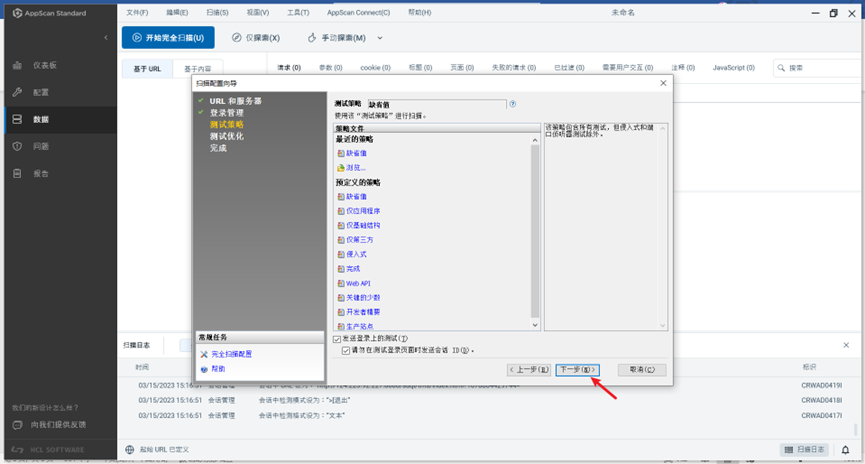Screen dimensions: 865x464
Task: Open the 视图(V) menu
Action: click(x=258, y=12)
